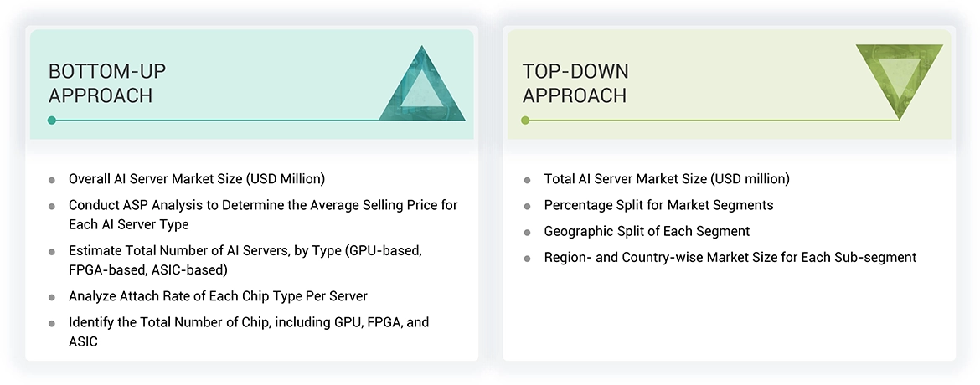Click Conduct ASP Analysis item text

coord(263,214)
